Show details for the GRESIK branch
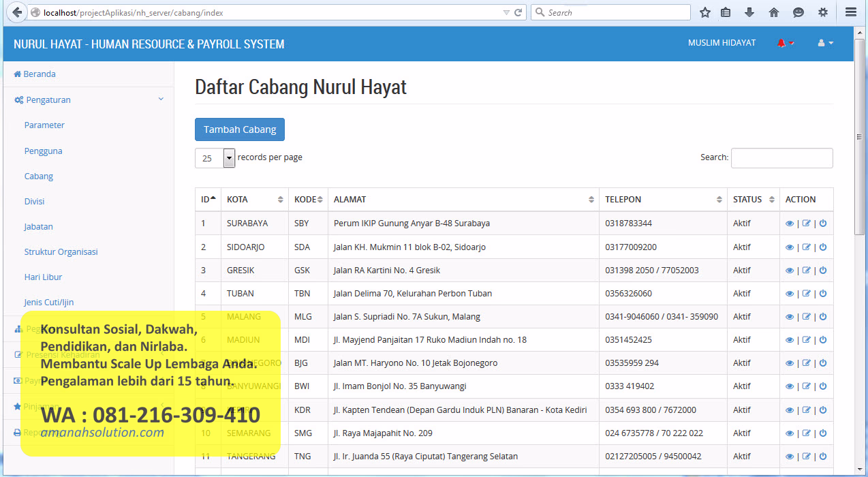 click(x=790, y=271)
